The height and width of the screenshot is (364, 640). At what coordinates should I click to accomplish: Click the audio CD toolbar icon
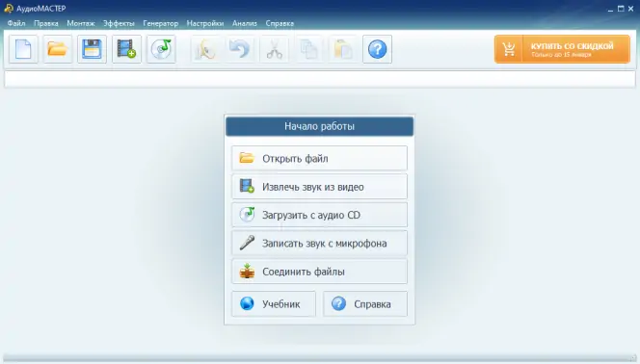(x=161, y=49)
